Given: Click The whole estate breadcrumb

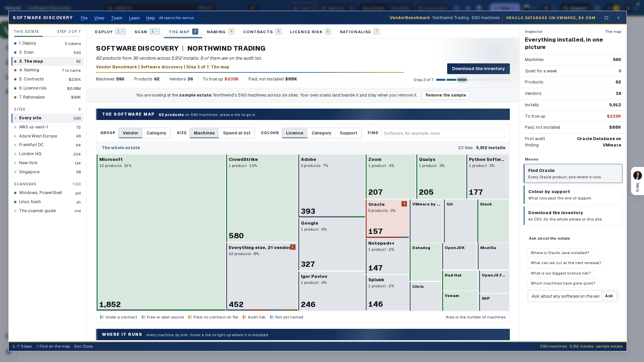Looking at the screenshot, I should pos(121,148).
